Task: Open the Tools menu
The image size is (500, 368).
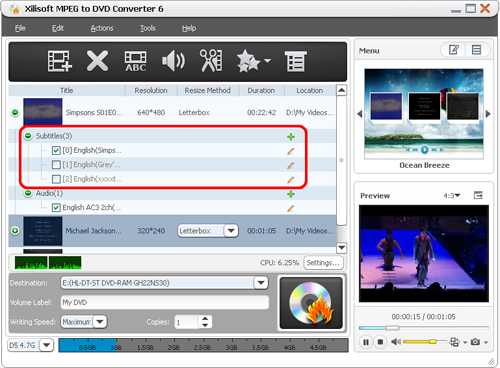Action: [x=148, y=28]
